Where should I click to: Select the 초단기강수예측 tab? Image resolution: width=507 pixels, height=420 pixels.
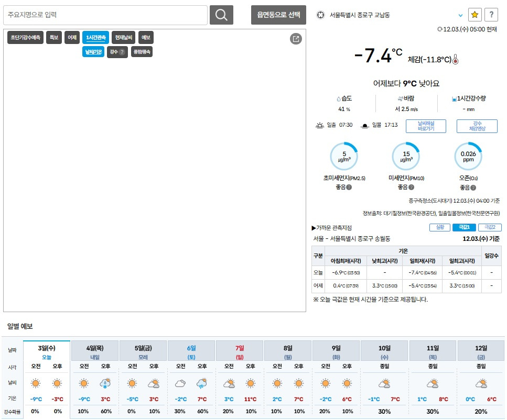(25, 38)
